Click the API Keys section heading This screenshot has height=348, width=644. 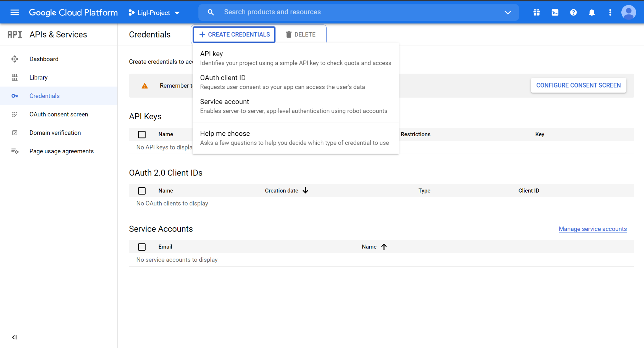[145, 117]
